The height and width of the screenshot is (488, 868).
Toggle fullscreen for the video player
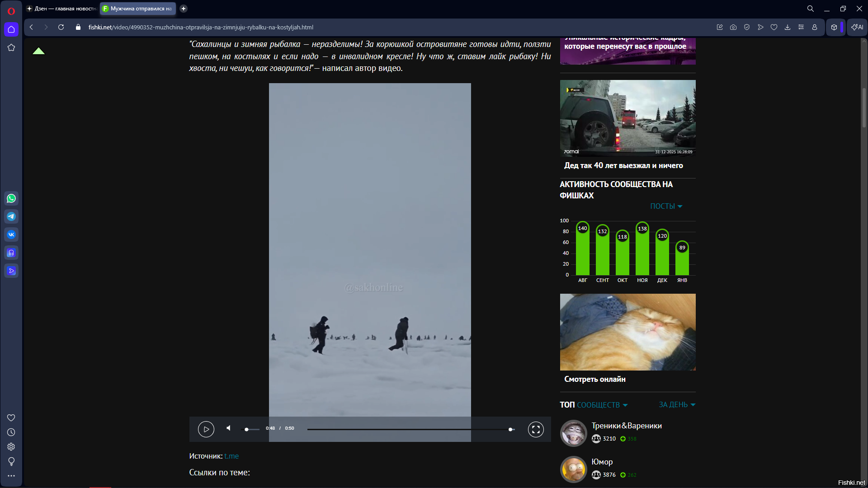pos(536,429)
